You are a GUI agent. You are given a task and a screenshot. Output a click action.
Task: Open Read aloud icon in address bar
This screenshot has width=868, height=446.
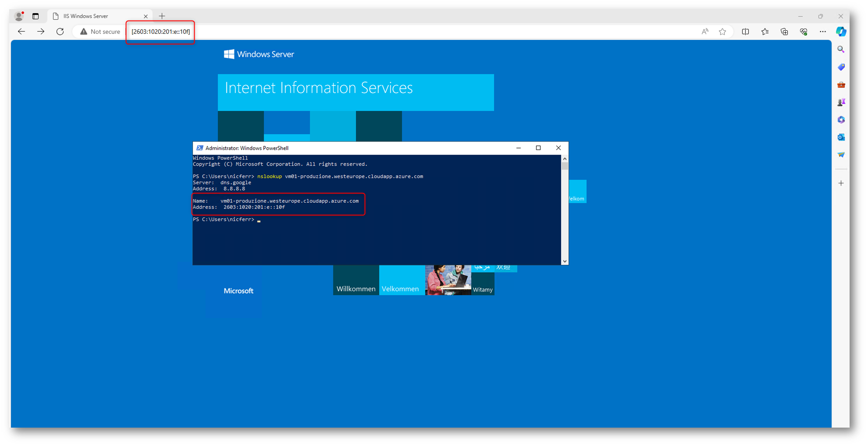click(x=705, y=32)
